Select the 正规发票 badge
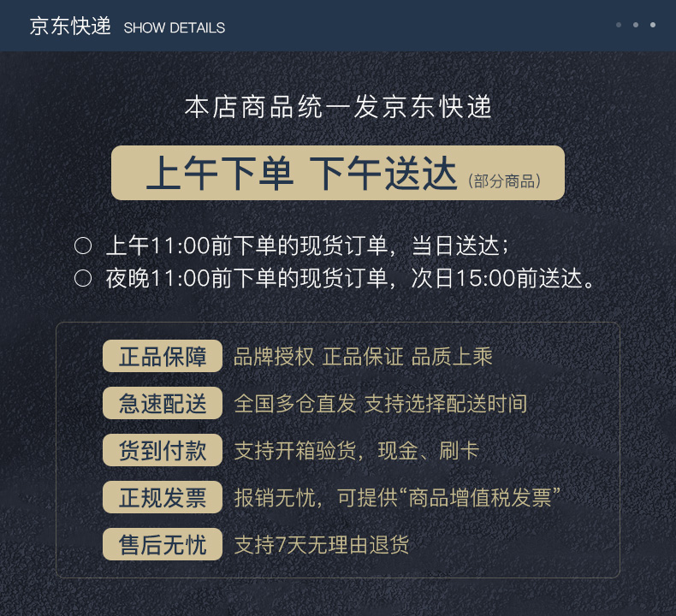Image resolution: width=676 pixels, height=616 pixels. (x=163, y=497)
